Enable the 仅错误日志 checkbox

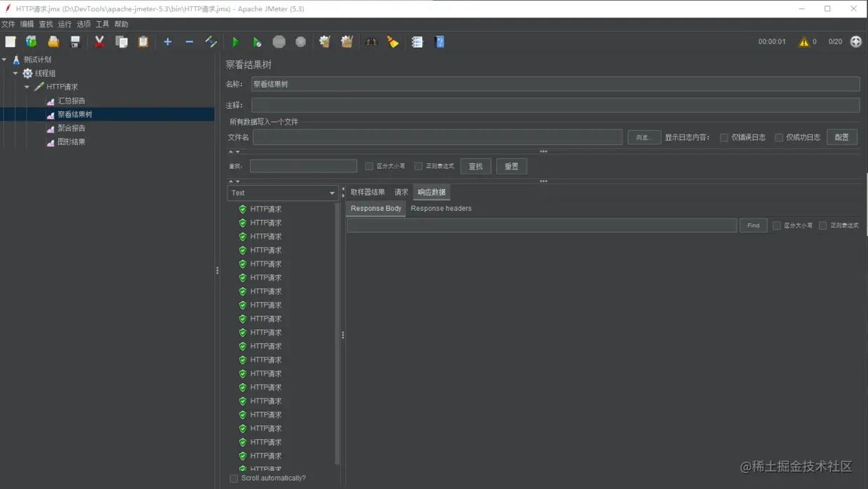[x=724, y=137]
